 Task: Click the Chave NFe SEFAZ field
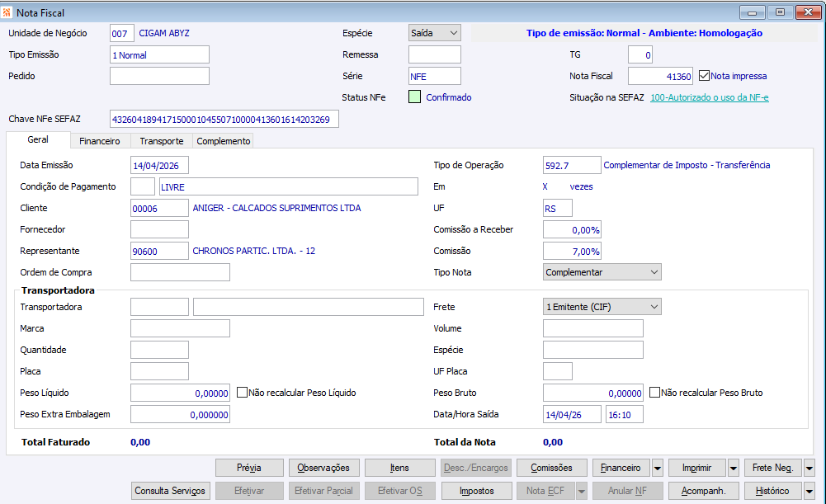click(224, 119)
